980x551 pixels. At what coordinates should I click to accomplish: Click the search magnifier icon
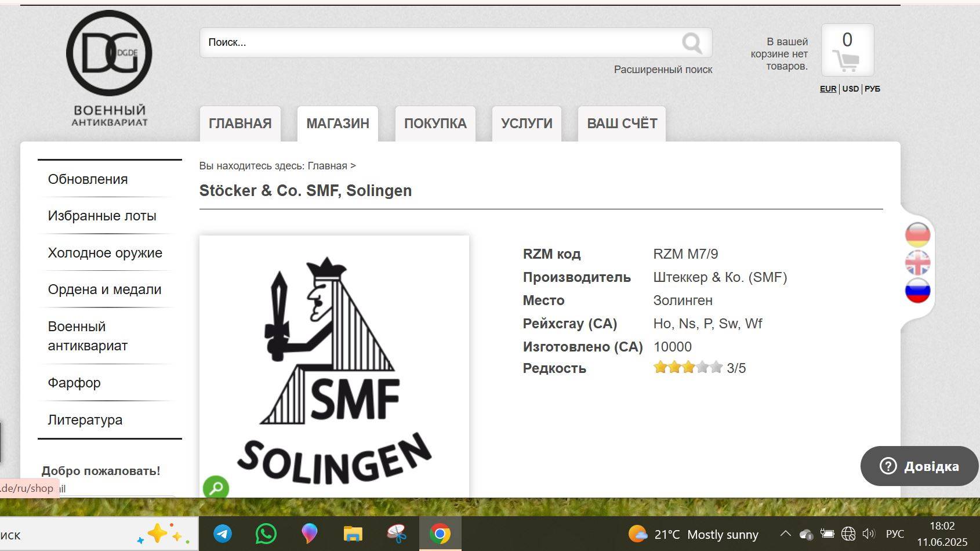692,42
